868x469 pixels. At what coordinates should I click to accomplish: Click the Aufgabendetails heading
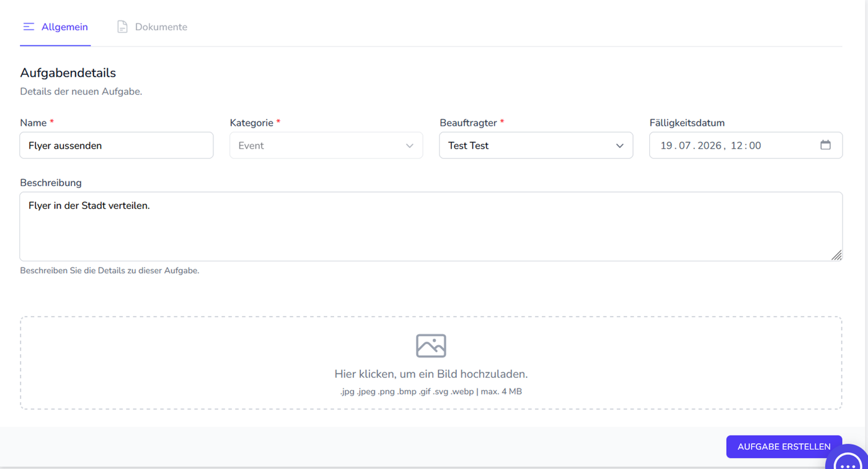[68, 72]
